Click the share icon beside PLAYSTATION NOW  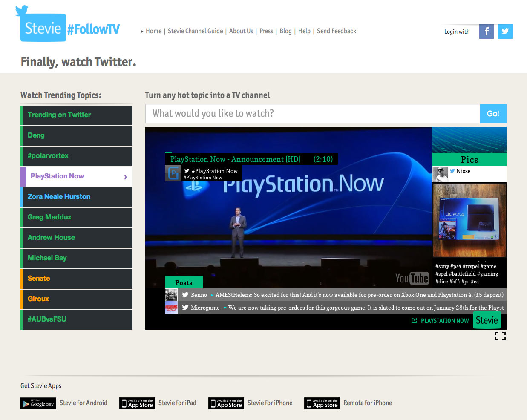415,321
